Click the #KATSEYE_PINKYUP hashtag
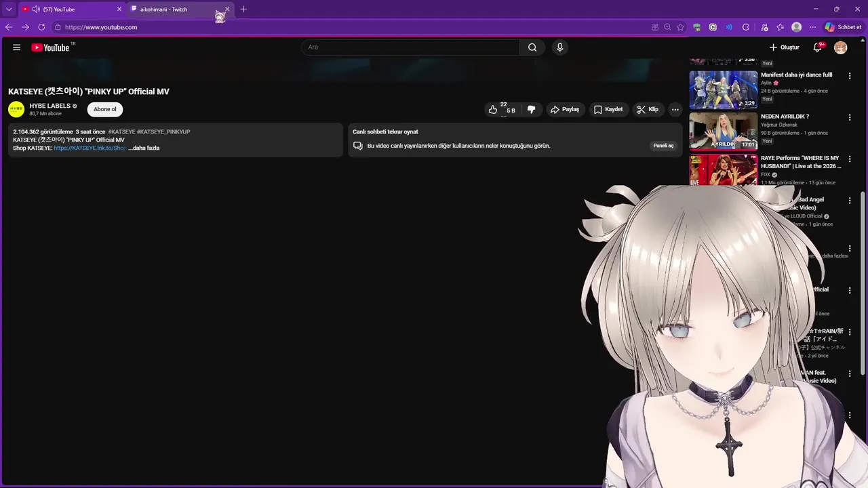The image size is (868, 488). pos(163,131)
